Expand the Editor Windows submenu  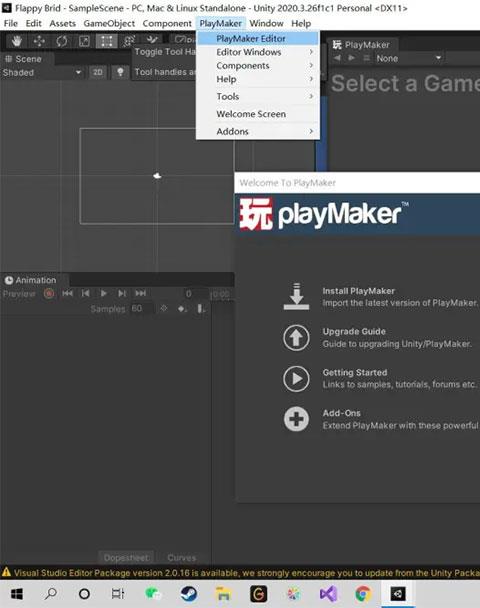click(258, 52)
